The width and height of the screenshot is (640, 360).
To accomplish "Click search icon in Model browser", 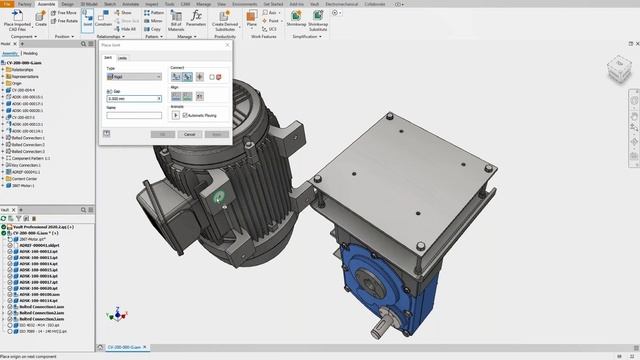I will pyautogui.click(x=83, y=44).
